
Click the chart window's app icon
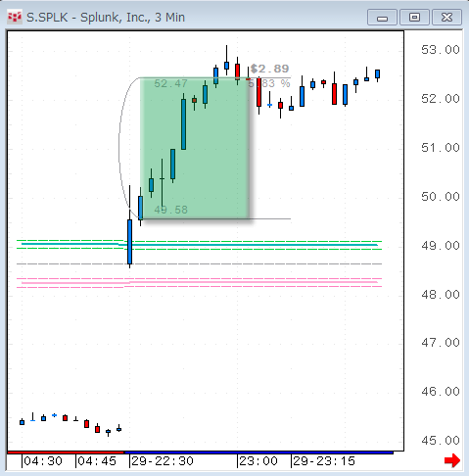click(15, 18)
